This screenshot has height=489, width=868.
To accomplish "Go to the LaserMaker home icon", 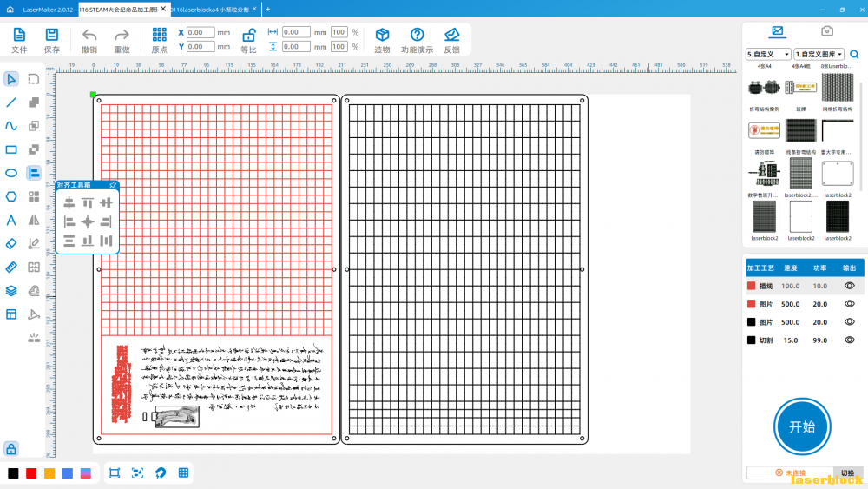I will pyautogui.click(x=10, y=10).
